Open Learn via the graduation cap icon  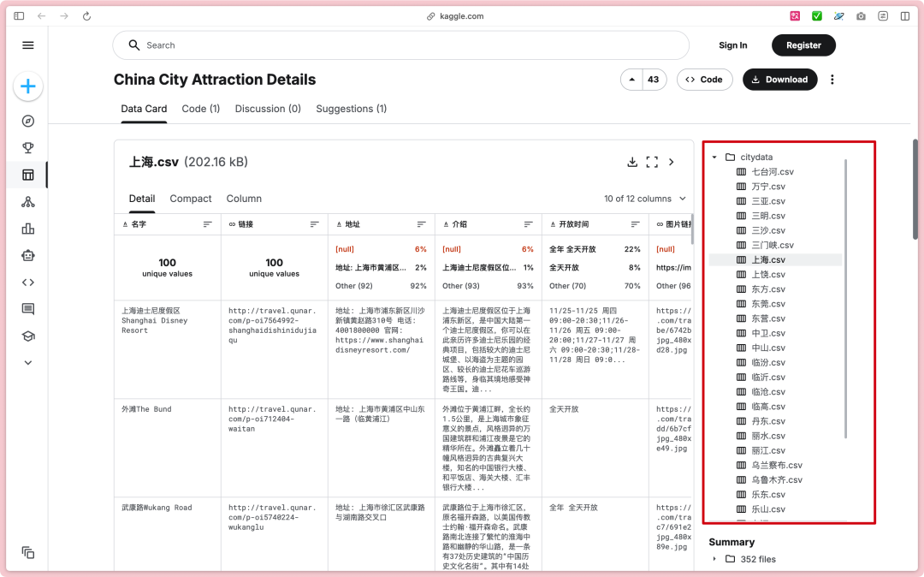(x=27, y=336)
